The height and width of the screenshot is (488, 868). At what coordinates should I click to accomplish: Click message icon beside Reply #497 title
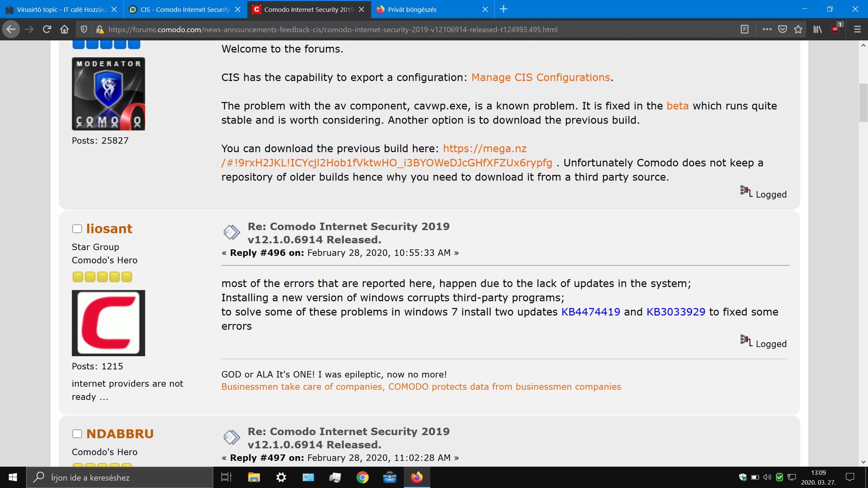point(232,437)
